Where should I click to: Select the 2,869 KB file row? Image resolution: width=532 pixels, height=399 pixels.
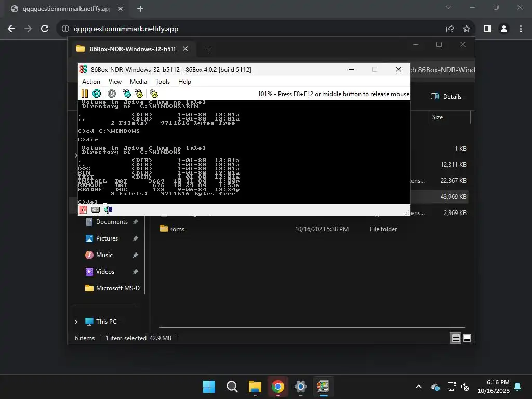coord(440,213)
